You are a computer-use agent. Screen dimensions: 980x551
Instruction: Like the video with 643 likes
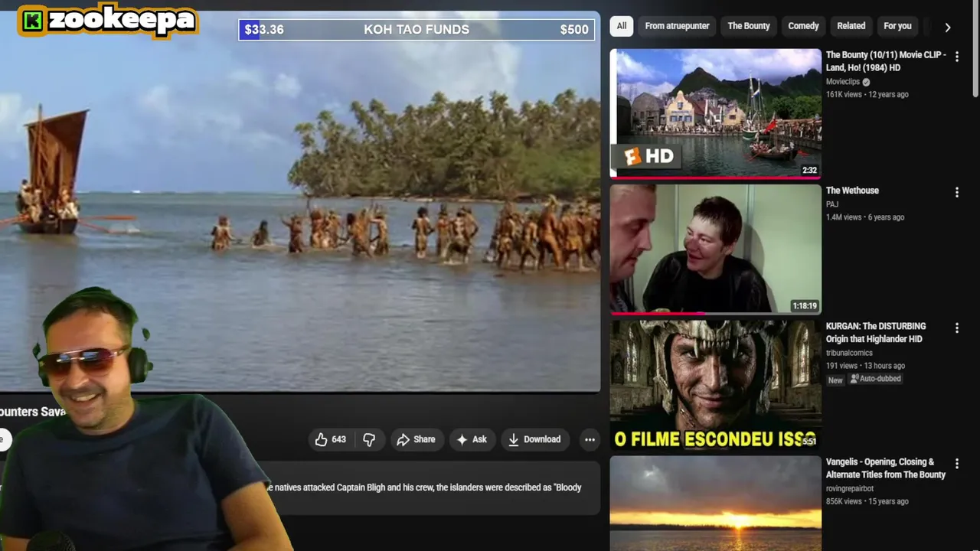[x=330, y=439]
